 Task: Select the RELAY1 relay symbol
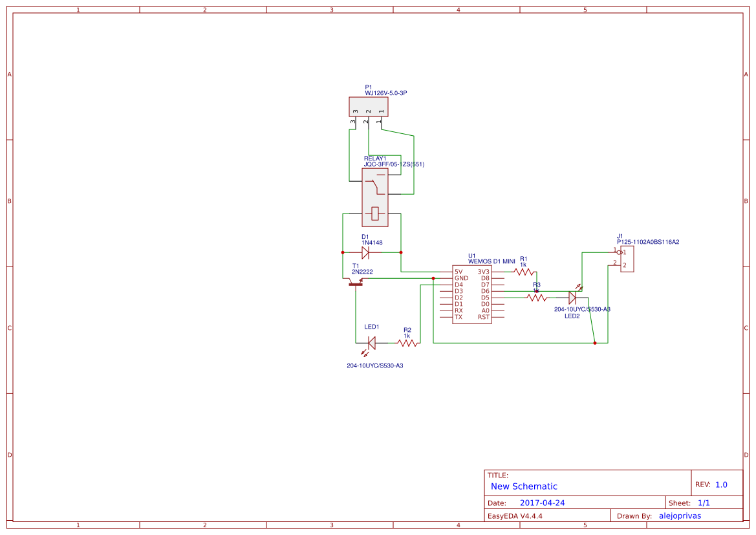point(375,204)
